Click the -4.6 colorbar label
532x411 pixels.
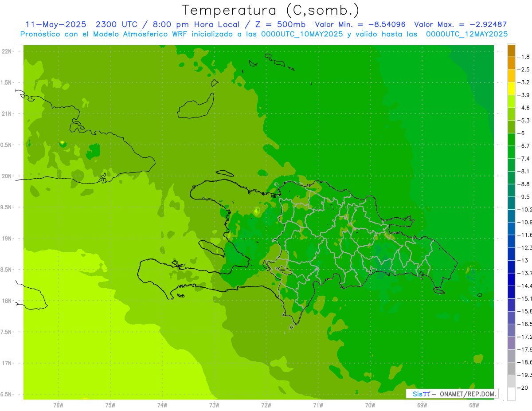click(524, 108)
